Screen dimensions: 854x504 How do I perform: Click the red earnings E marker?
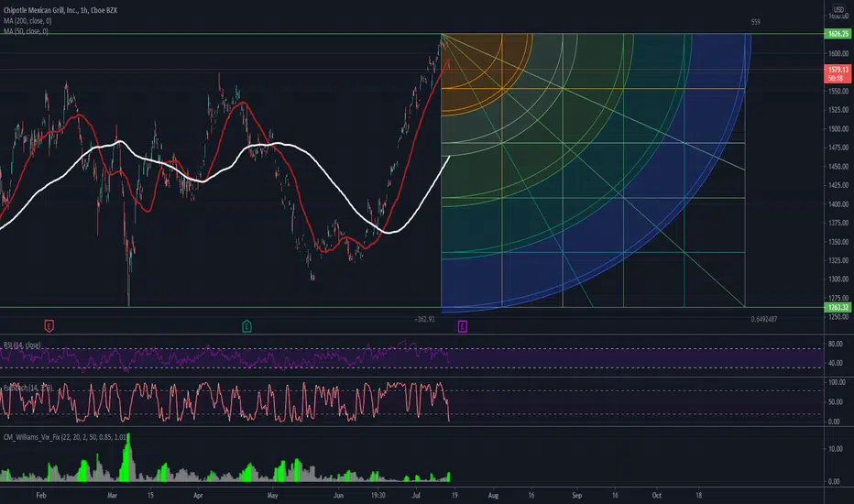pyautogui.click(x=49, y=326)
